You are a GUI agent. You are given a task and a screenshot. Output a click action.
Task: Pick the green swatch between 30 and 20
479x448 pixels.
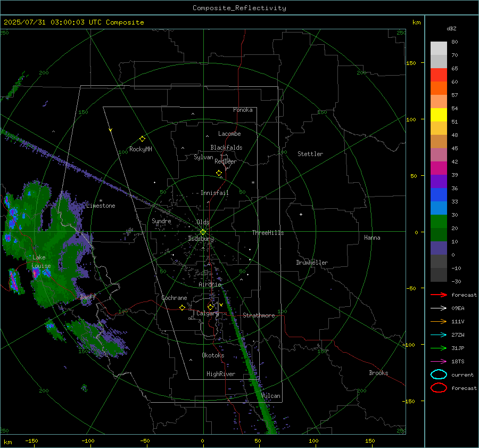point(439,222)
